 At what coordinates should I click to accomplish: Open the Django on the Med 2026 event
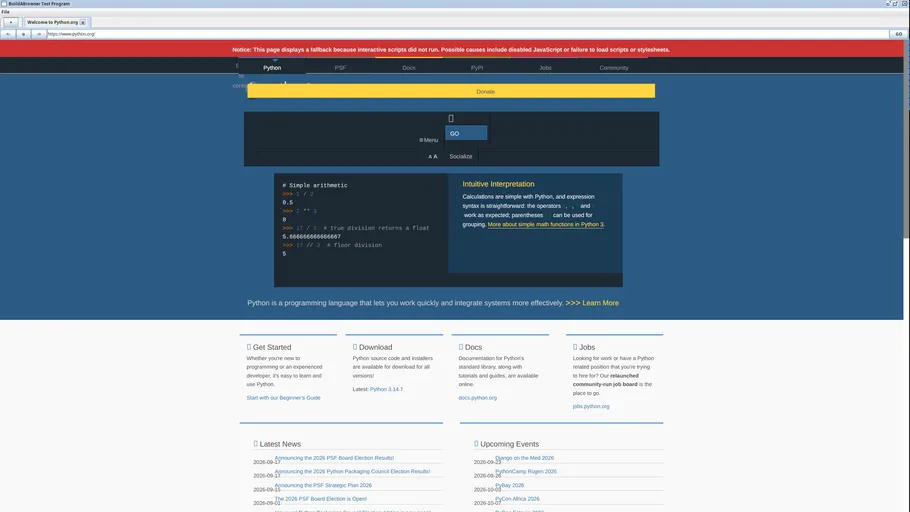click(x=525, y=458)
